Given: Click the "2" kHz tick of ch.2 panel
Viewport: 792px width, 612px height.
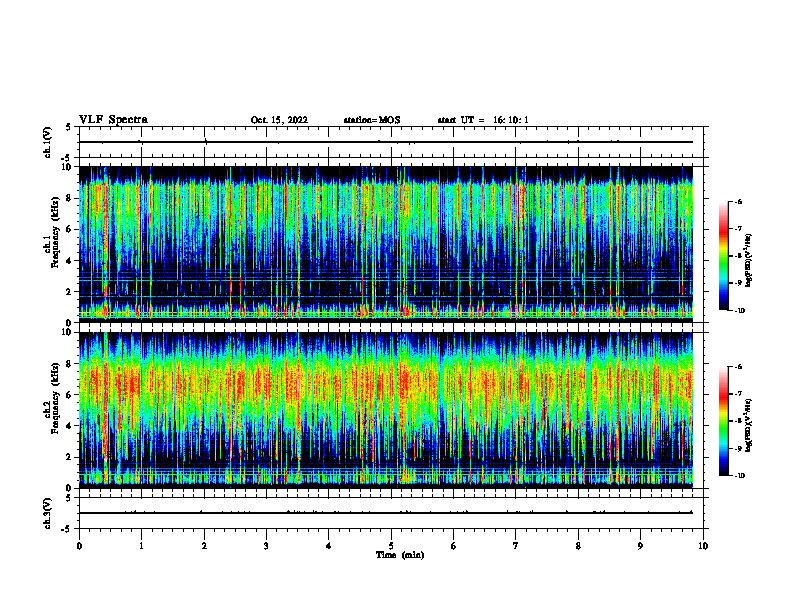Looking at the screenshot, I should (69, 457).
